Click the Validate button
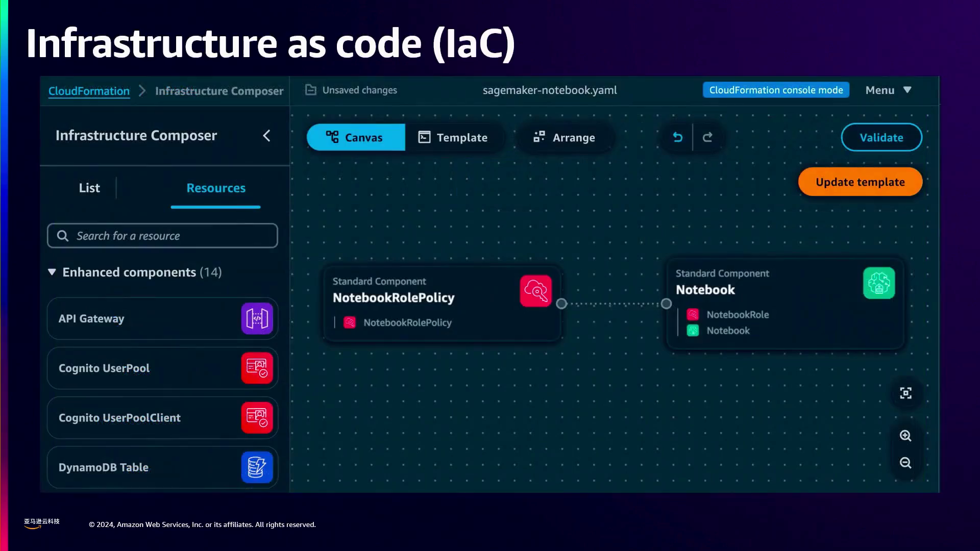Screen dimensions: 980x551 [x=881, y=137]
